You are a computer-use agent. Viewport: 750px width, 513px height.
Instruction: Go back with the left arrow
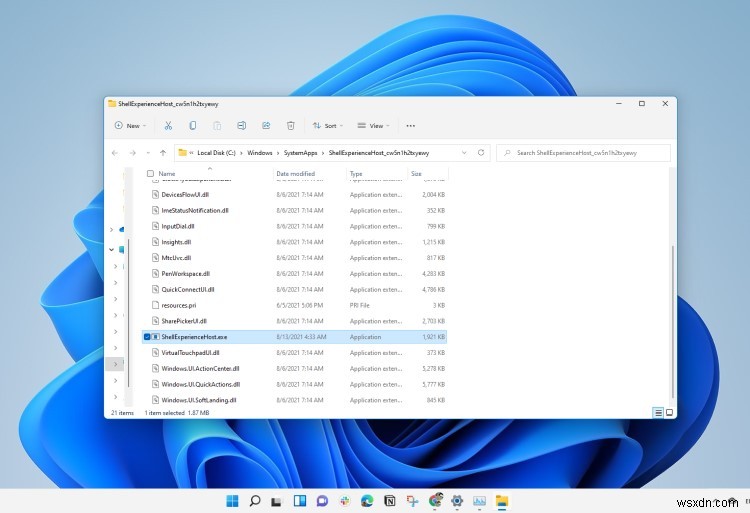pos(115,153)
